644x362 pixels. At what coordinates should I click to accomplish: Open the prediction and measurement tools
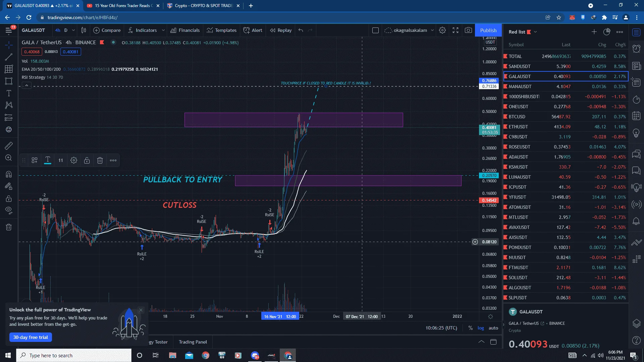(9, 117)
